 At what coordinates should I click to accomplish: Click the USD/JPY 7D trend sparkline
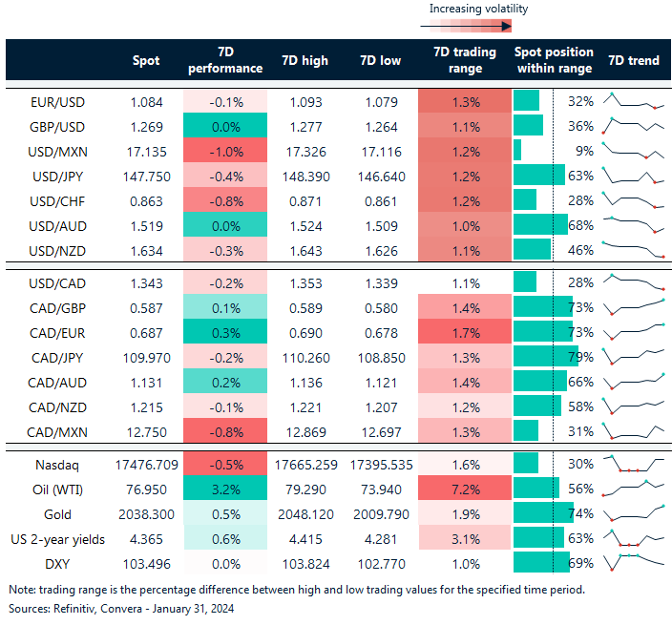(x=633, y=176)
